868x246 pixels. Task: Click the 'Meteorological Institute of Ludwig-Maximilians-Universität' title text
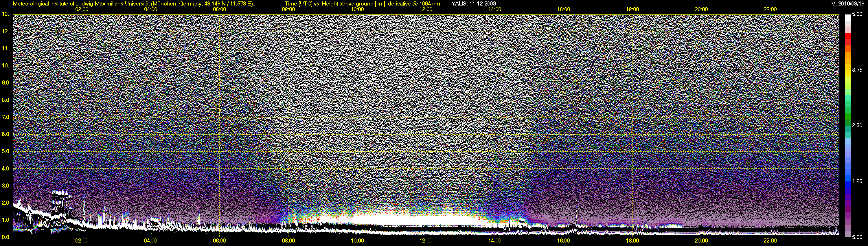coord(82,4)
